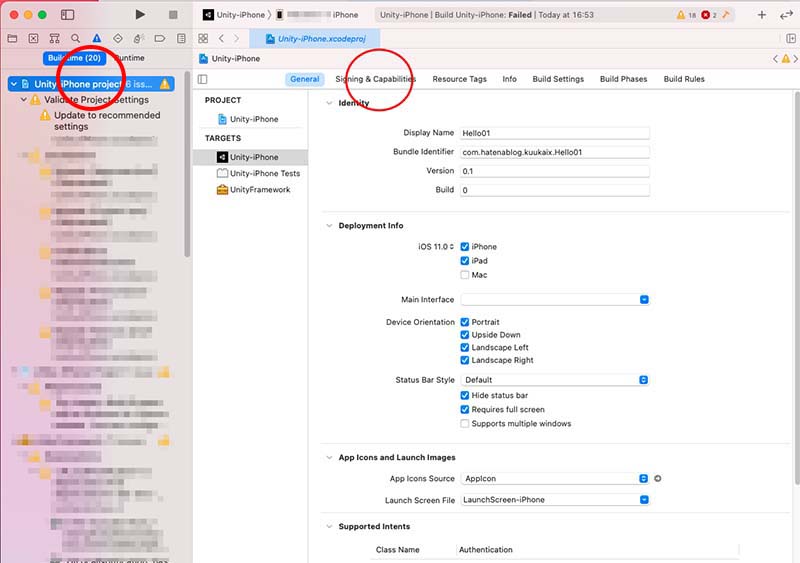Viewport: 800px width, 563px height.
Task: Open the iOS 11.0 version stepper
Action: [436, 247]
